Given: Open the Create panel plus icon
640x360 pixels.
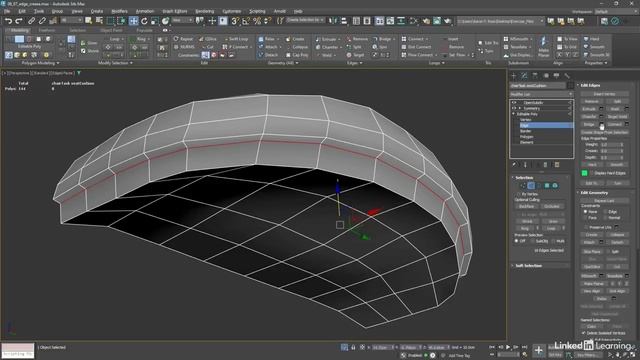Looking at the screenshot, I should [x=514, y=76].
